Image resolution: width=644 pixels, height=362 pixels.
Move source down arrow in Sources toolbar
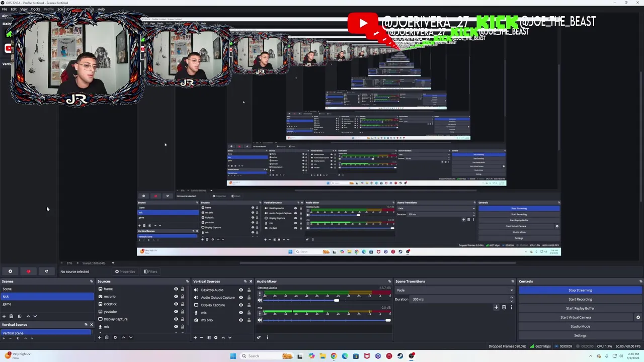point(131,337)
